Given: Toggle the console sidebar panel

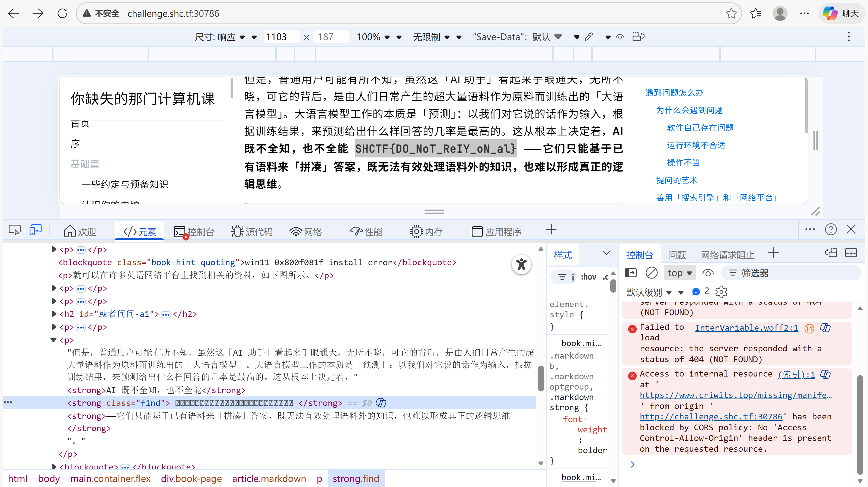Looking at the screenshot, I should pos(630,273).
